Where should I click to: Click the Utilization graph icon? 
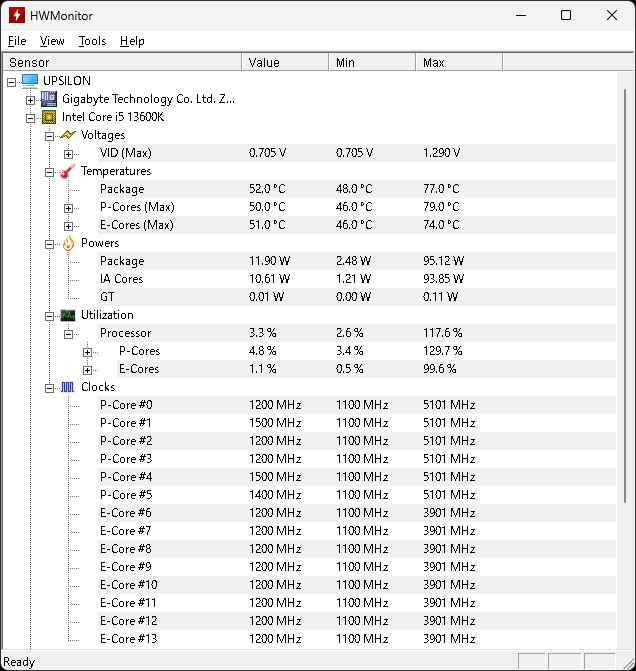point(68,315)
